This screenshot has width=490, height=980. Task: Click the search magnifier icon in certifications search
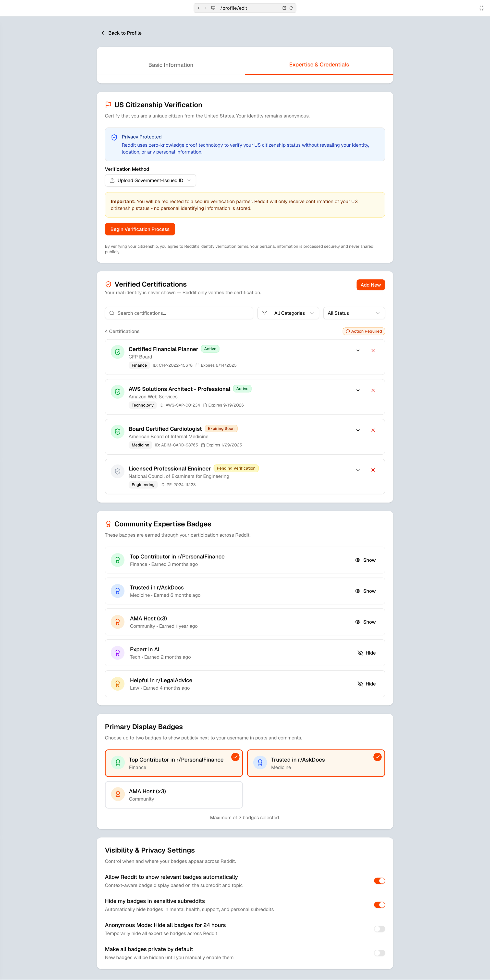click(112, 313)
